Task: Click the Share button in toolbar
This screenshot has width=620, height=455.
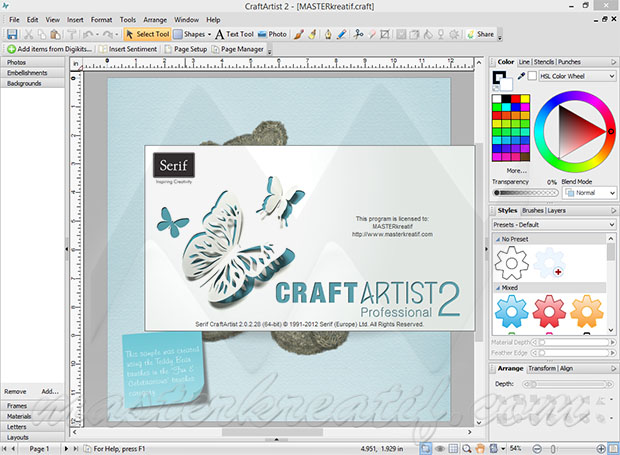Action: pos(480,34)
